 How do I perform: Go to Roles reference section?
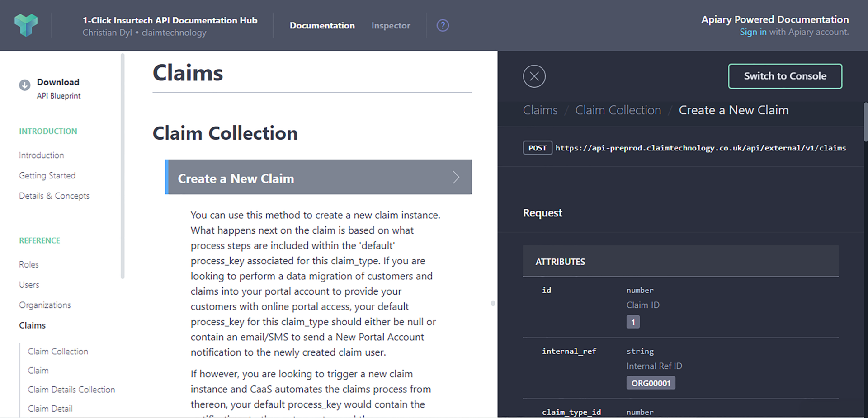coord(29,265)
